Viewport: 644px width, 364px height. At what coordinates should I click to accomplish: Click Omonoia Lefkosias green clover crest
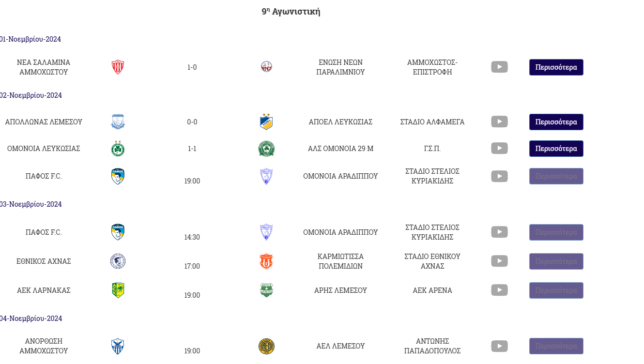[118, 148]
